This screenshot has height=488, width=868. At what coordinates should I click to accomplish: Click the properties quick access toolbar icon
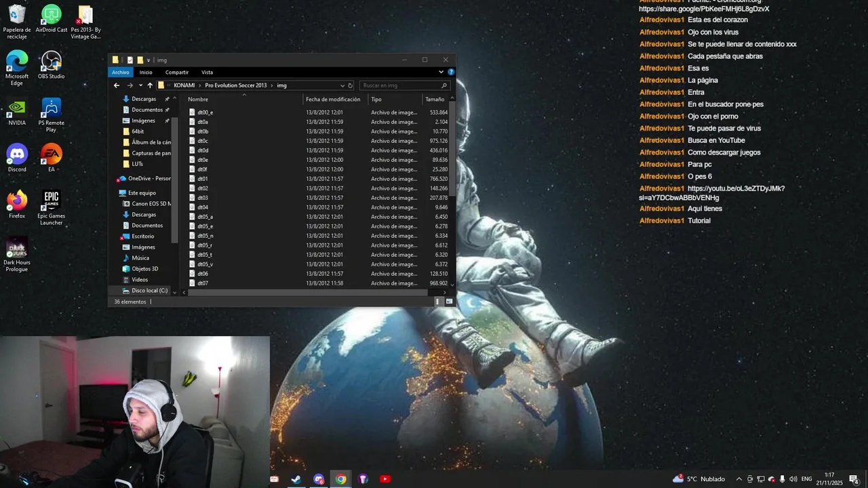(x=130, y=60)
